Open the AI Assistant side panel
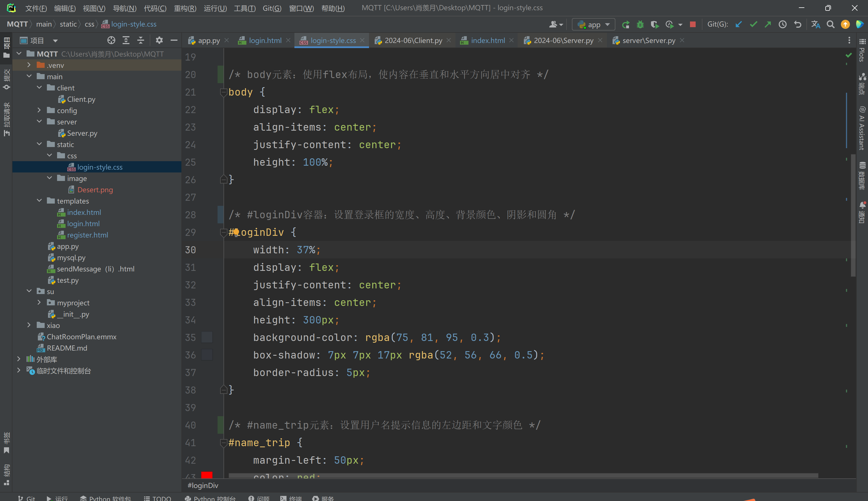This screenshot has height=501, width=868. point(862,128)
